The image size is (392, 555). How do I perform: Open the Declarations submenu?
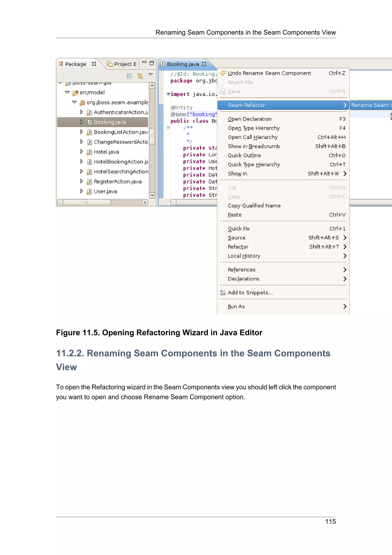tap(283, 279)
